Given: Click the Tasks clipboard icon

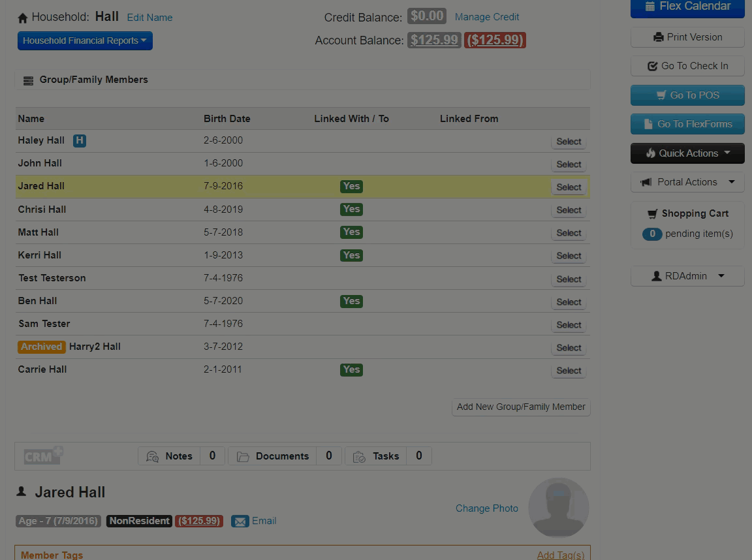Looking at the screenshot, I should (359, 456).
